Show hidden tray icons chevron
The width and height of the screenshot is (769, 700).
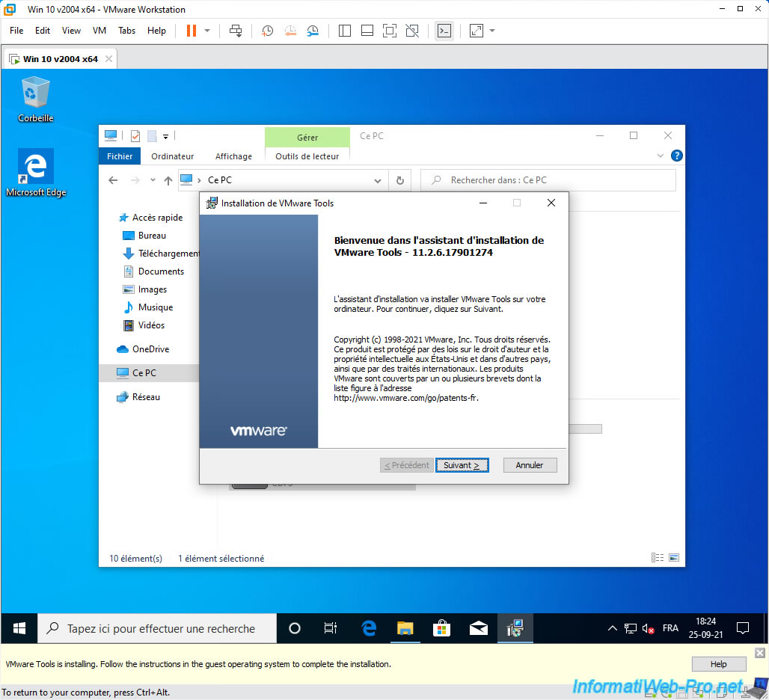click(x=612, y=628)
